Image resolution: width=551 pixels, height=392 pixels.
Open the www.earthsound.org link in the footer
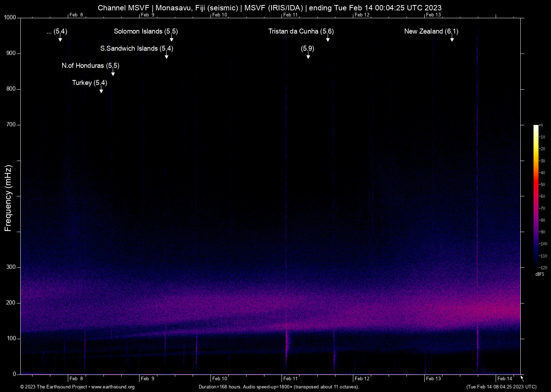(113, 387)
